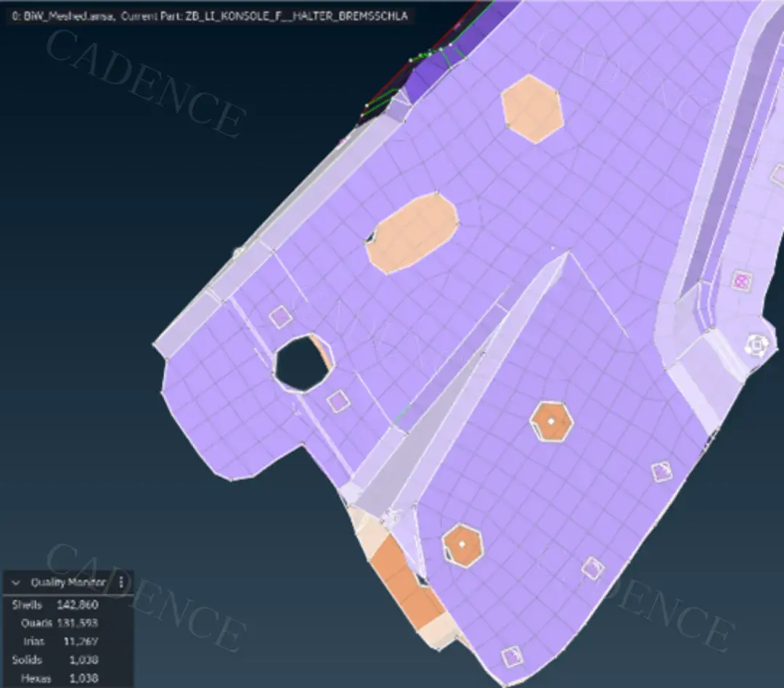Select the Shells count row
Image resolution: width=784 pixels, height=688 pixels.
point(55,605)
